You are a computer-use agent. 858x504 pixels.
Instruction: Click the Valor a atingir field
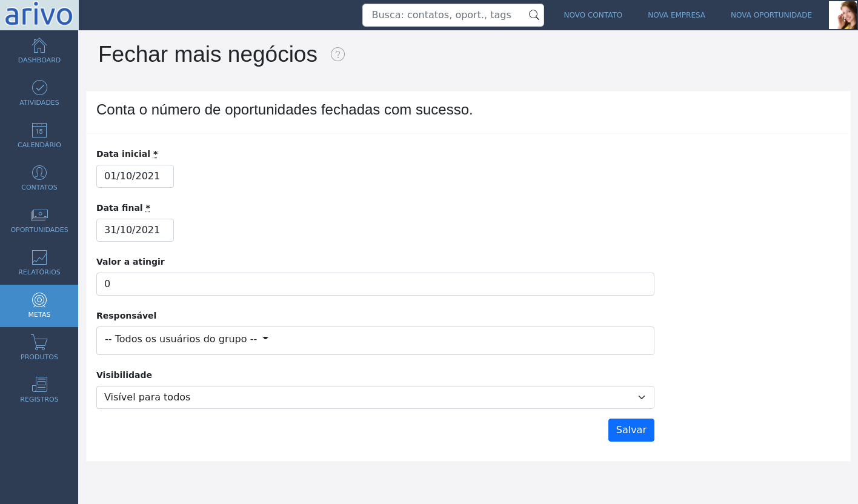[x=375, y=284]
